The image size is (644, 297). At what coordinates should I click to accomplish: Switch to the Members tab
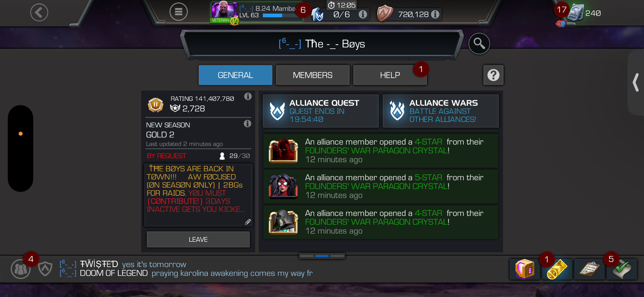click(313, 75)
